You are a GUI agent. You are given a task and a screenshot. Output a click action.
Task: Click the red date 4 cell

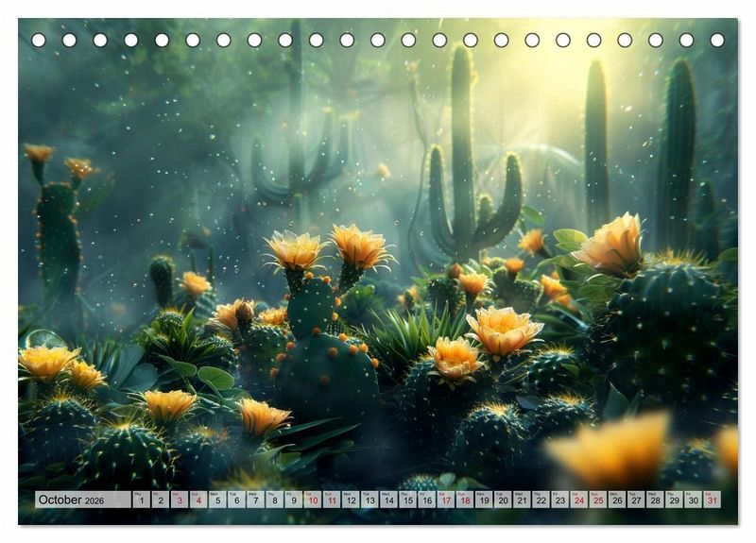[198, 501]
